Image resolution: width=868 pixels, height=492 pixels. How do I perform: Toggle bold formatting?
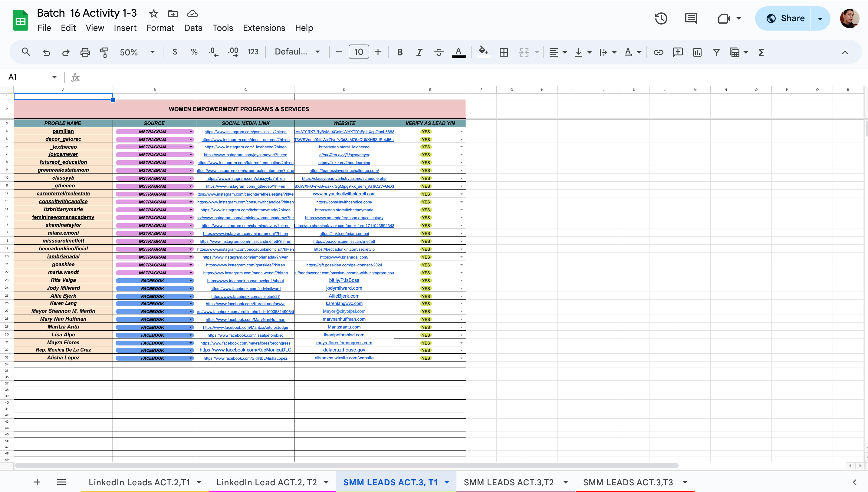[399, 52]
